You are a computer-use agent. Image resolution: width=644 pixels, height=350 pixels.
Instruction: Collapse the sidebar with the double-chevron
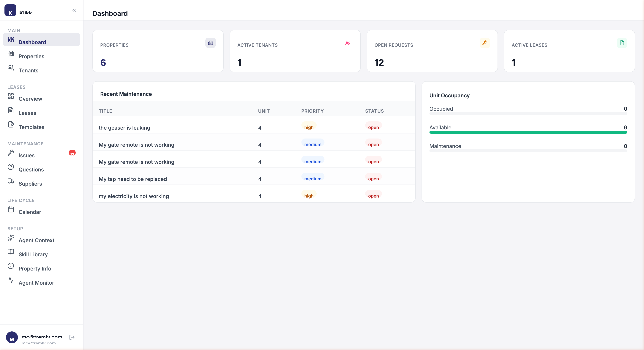point(74,10)
